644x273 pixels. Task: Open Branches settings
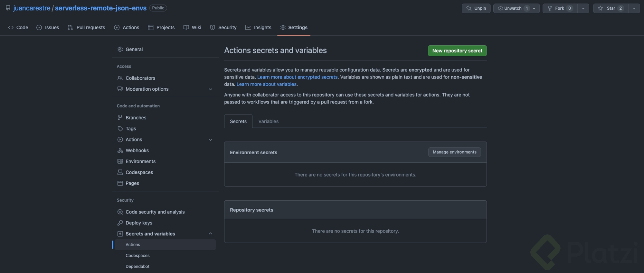[165, 118]
